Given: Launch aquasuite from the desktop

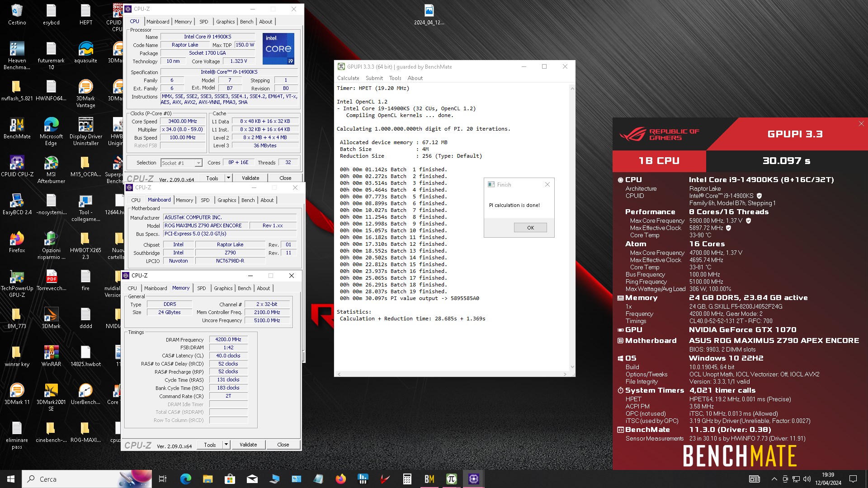Looking at the screenshot, I should 85,52.
